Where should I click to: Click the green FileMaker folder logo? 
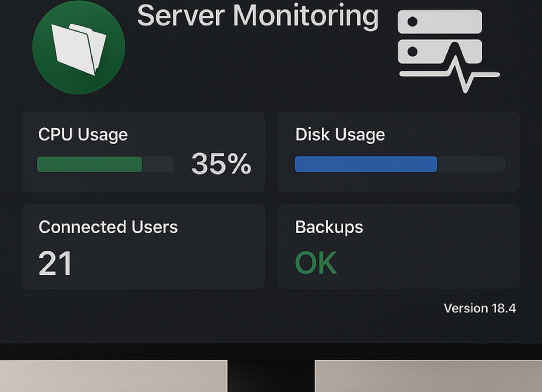(78, 48)
